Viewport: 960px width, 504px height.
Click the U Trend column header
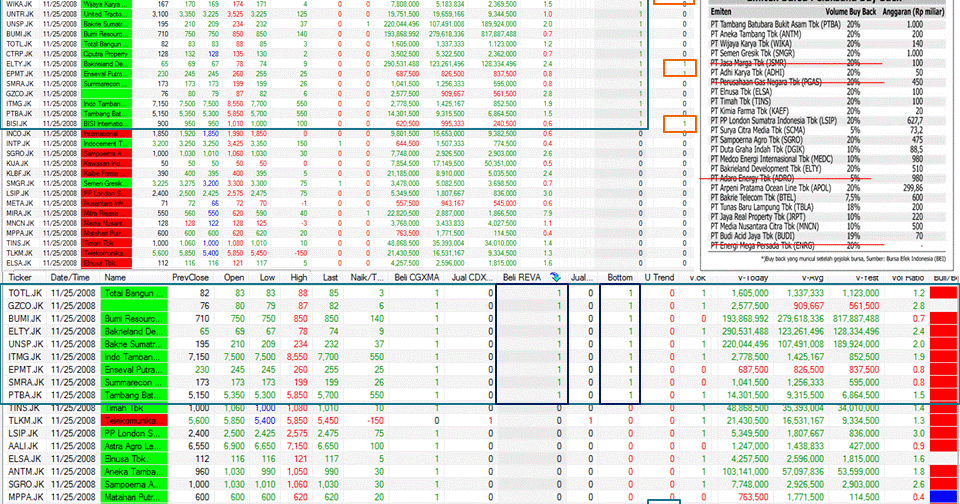(x=659, y=277)
